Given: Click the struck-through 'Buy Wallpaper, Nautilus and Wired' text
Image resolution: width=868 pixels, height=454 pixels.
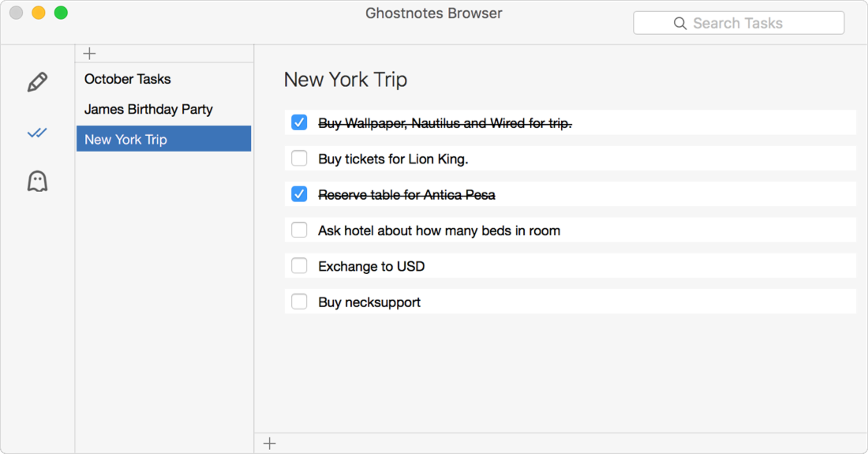Looking at the screenshot, I should coord(445,123).
